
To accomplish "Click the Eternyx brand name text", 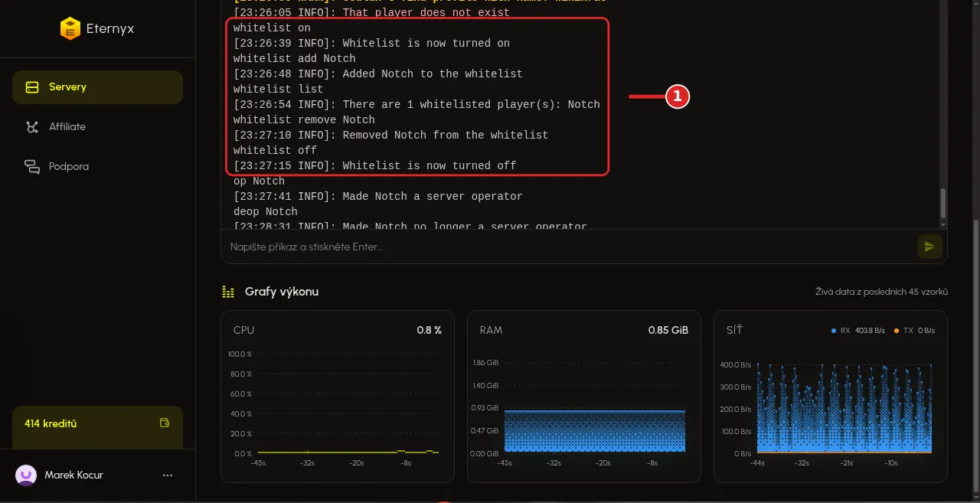I will (x=110, y=29).
